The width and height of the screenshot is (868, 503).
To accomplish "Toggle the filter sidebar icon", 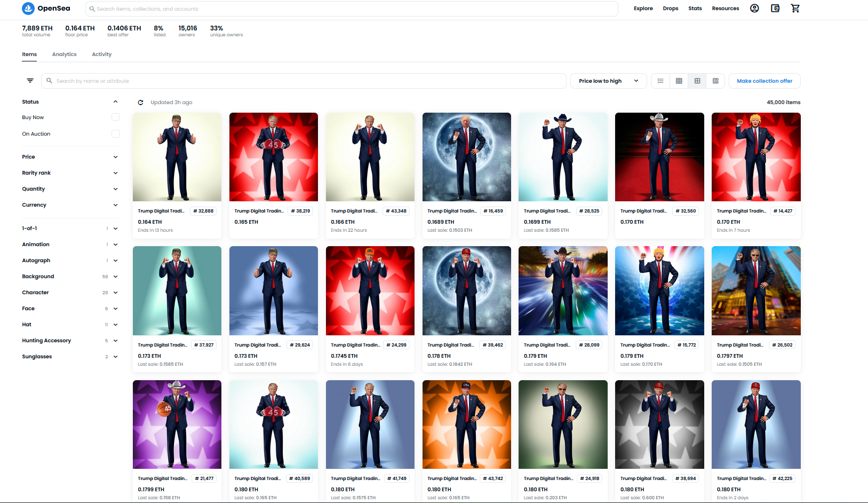I will 30,81.
